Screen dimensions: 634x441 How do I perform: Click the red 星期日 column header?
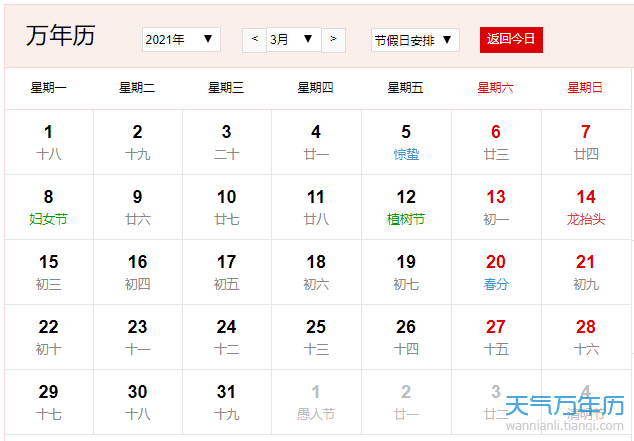[x=585, y=88]
